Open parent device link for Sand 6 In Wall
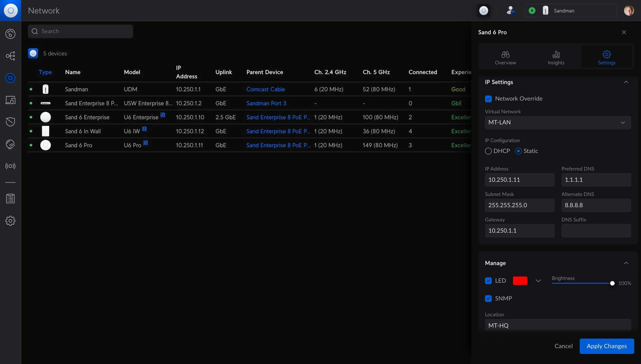Viewport: 641px width, 364px height. (278, 131)
